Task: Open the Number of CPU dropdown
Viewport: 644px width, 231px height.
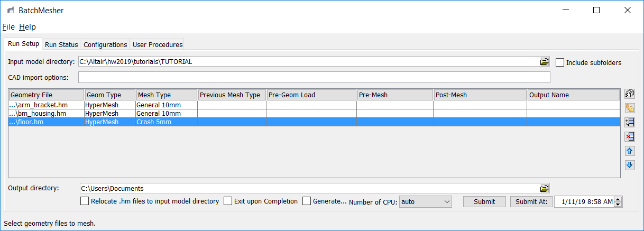Action: (x=426, y=201)
